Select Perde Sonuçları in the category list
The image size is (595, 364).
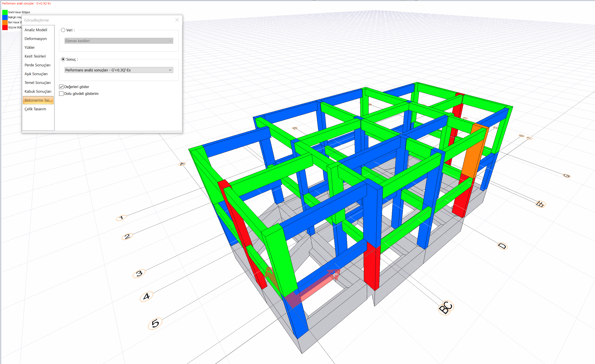(x=37, y=65)
